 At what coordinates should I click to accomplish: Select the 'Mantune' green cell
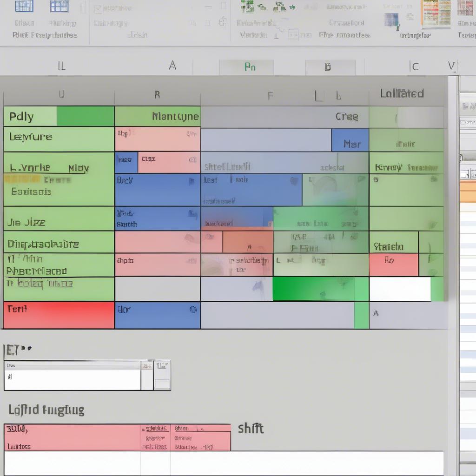pos(158,116)
